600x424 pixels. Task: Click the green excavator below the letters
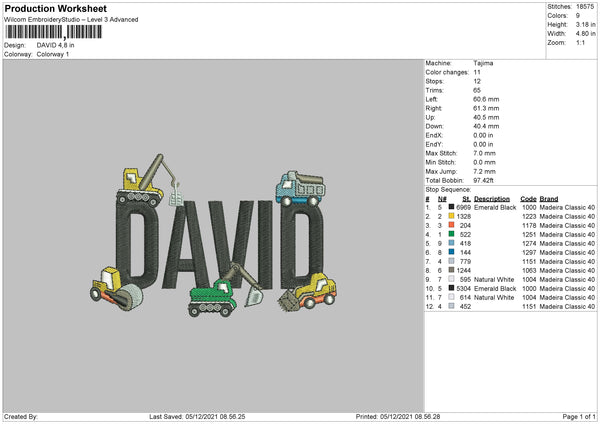[226, 291]
